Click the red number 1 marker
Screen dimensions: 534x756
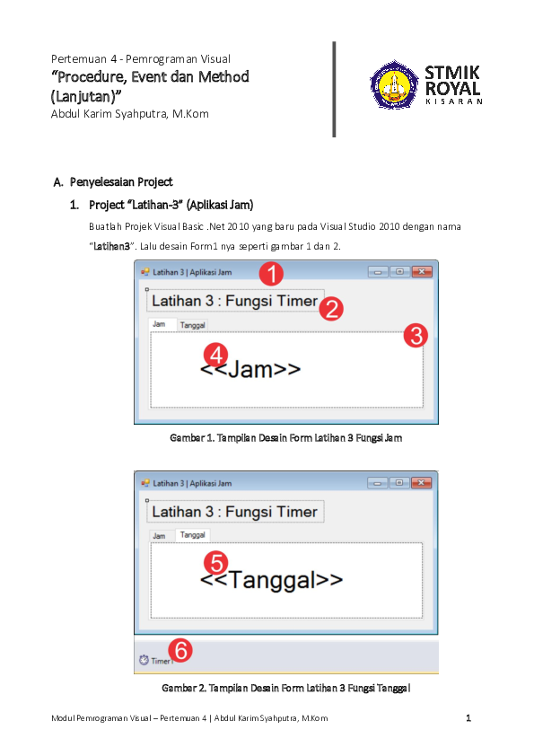click(271, 274)
